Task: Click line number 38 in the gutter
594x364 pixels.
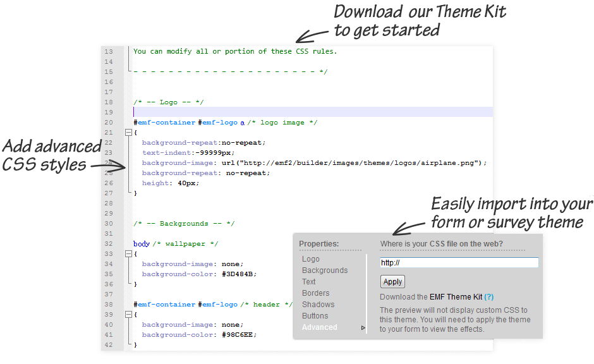Action: tap(109, 304)
